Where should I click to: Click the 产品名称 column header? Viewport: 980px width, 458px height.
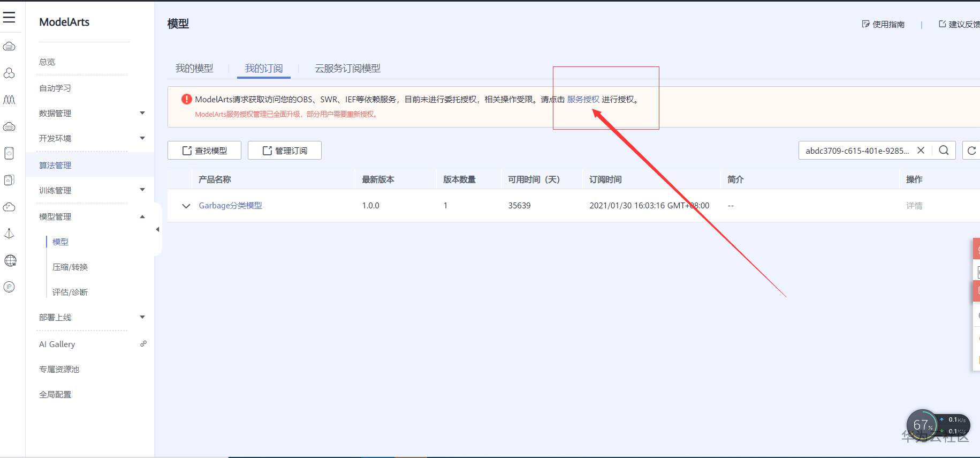[215, 179]
